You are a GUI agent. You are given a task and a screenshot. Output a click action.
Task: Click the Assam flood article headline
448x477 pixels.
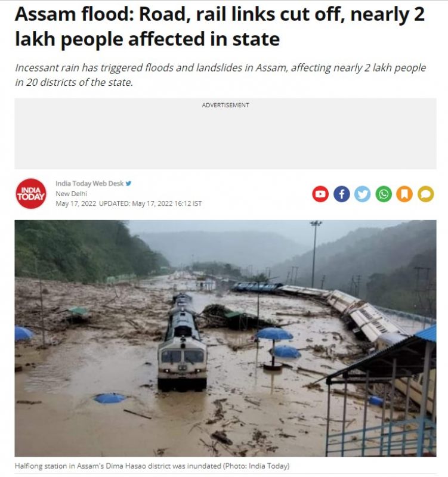[220, 26]
